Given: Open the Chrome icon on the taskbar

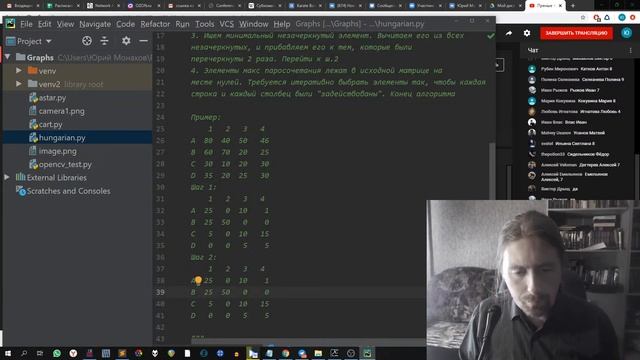Looking at the screenshot, I should click(x=285, y=353).
